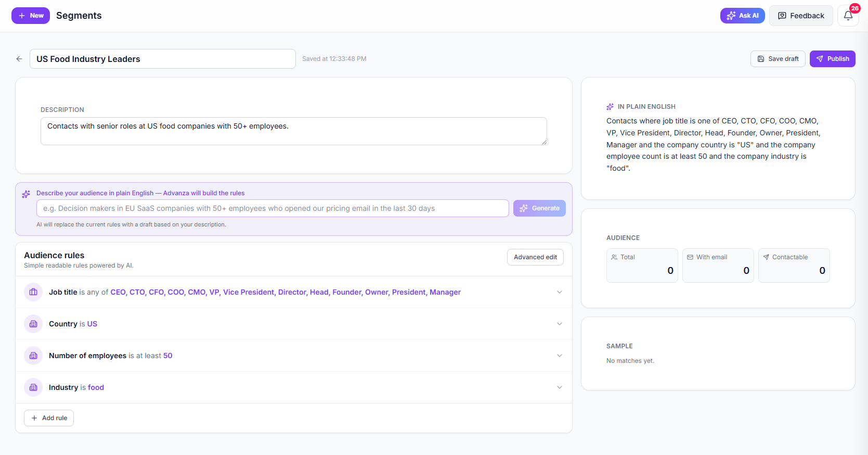Expand the Country rule chevron

pos(560,324)
